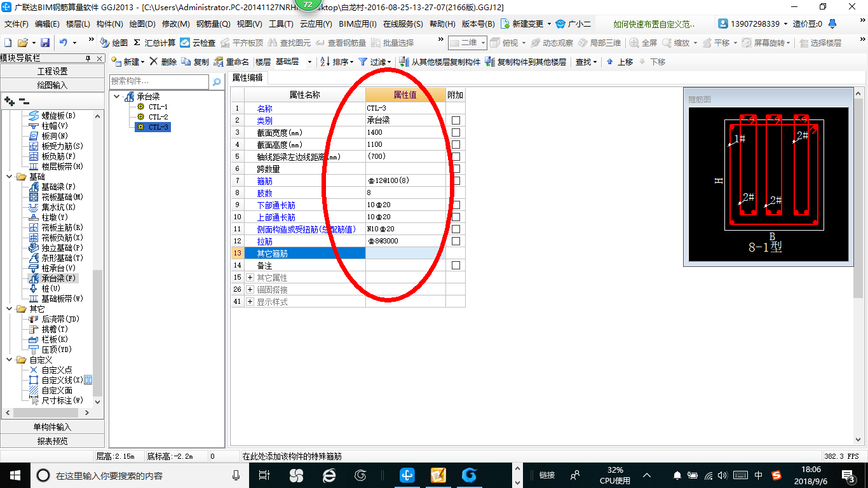Toggle 附加 checkbox for 箍筋 row

(x=456, y=181)
